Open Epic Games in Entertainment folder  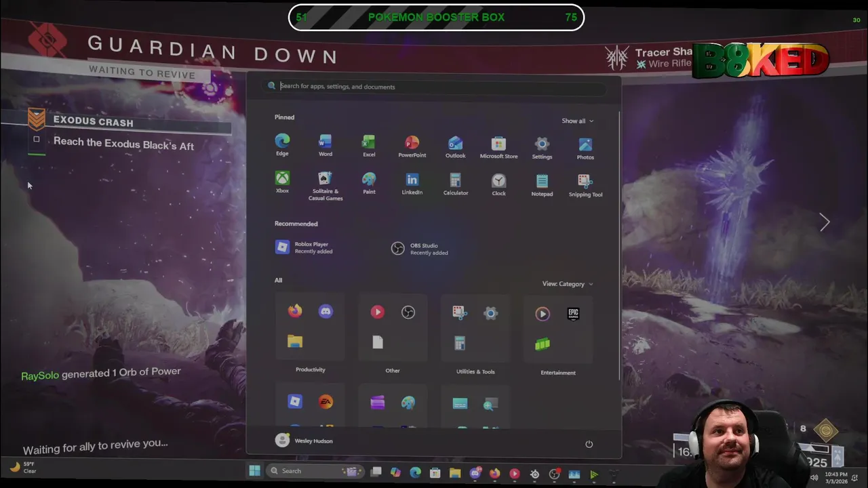pyautogui.click(x=573, y=314)
